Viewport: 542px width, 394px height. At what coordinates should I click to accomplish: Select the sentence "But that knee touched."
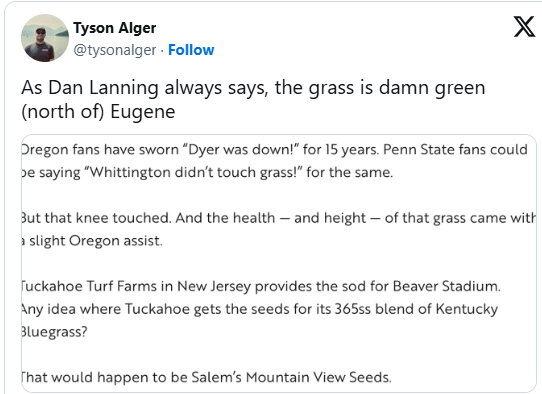point(96,218)
